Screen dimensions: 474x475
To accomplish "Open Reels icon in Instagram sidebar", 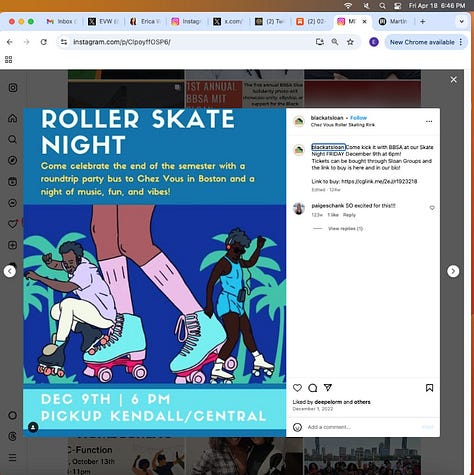I will coord(13,182).
